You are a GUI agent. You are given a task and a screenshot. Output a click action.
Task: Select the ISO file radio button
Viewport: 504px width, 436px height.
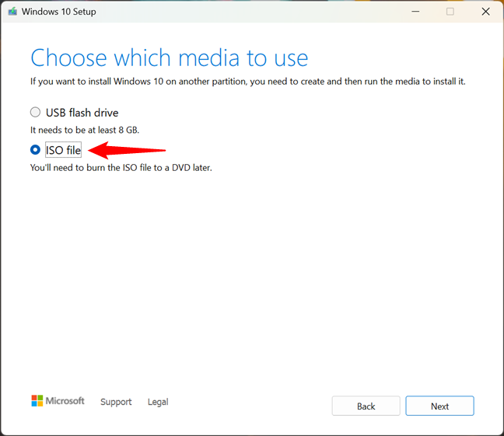click(x=35, y=150)
